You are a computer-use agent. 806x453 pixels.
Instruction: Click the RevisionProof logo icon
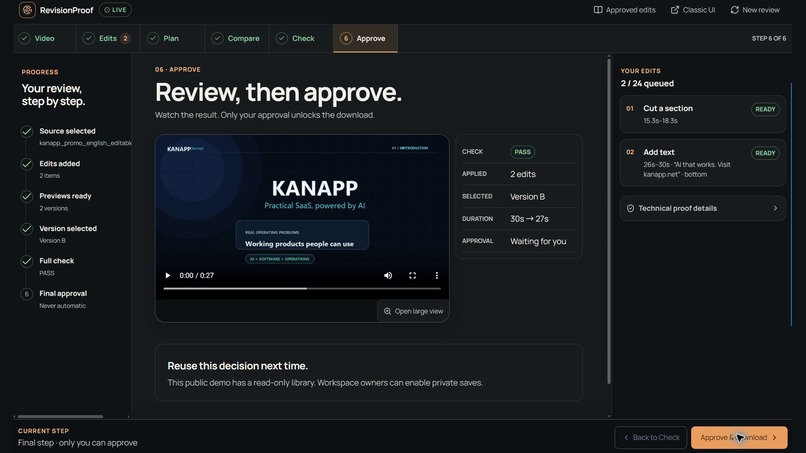[27, 10]
